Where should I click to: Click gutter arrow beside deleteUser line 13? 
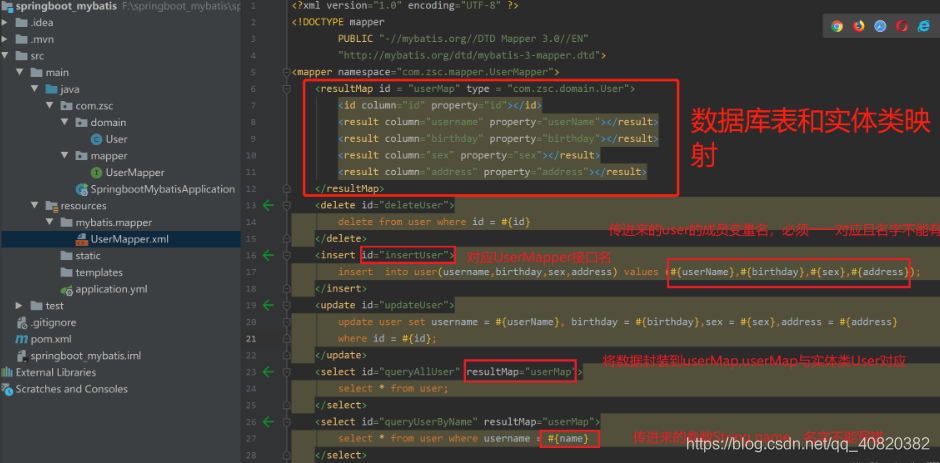pos(268,205)
